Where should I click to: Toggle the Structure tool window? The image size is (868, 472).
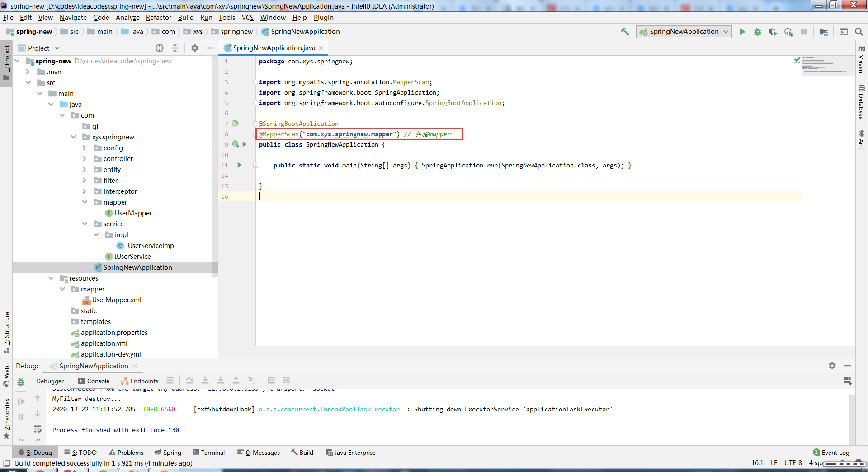pyautogui.click(x=6, y=332)
